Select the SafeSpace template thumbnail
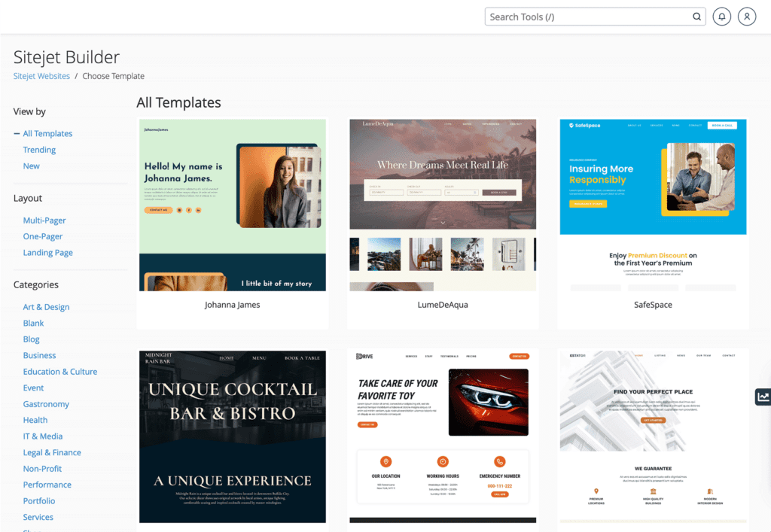 tap(653, 205)
